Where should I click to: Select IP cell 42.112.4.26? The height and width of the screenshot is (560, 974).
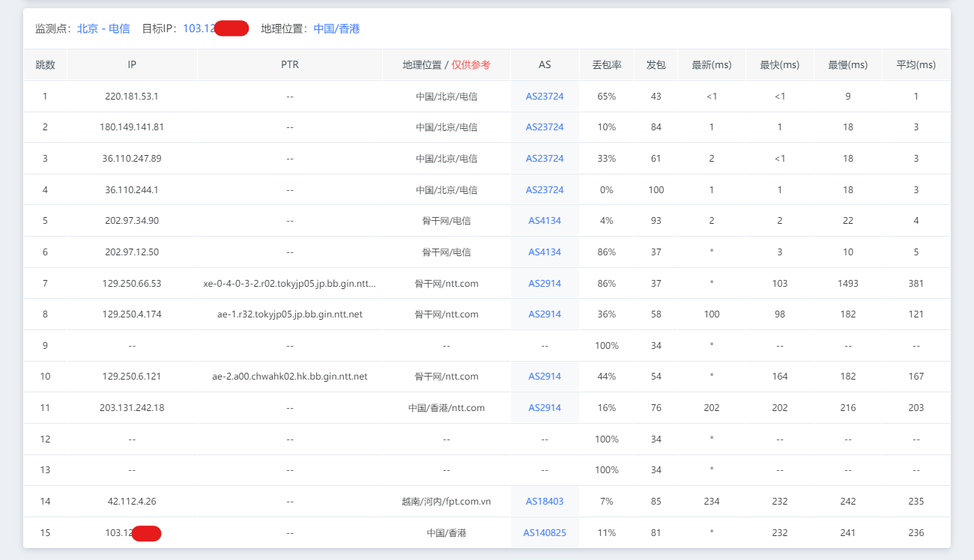tap(132, 502)
